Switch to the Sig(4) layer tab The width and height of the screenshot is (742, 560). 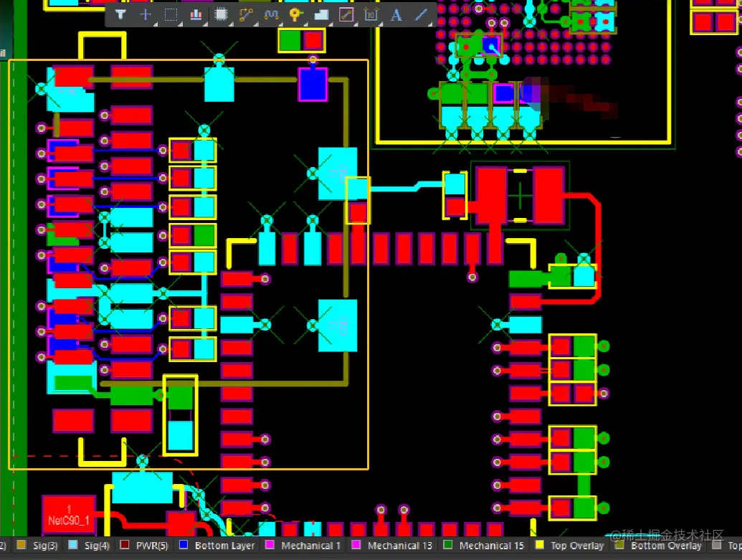pyautogui.click(x=89, y=546)
